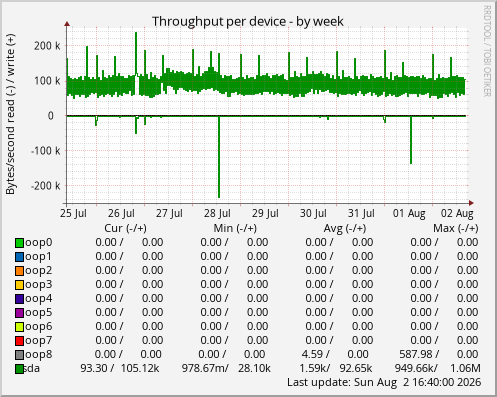Click the loop8 average read '4.59'
497x397 pixels.
pos(312,354)
